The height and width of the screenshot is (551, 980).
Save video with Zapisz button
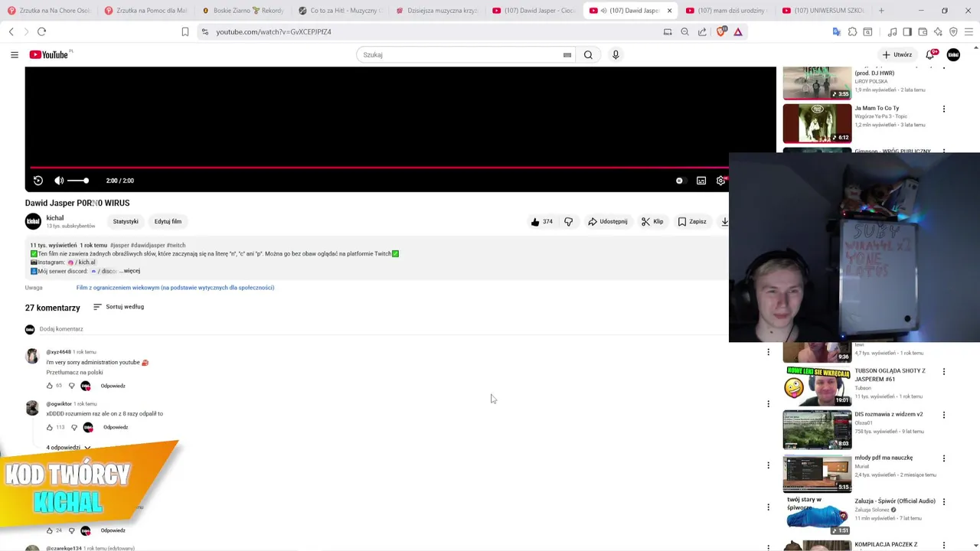point(692,222)
